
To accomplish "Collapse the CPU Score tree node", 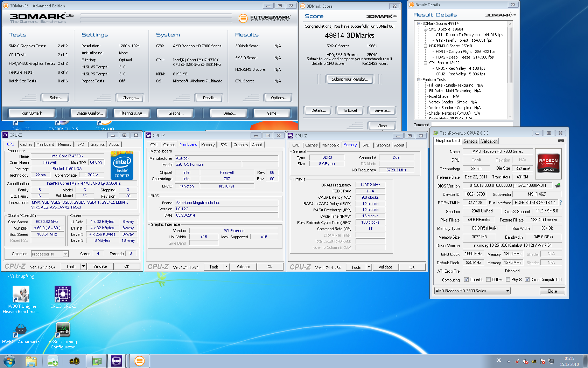I will (426, 63).
